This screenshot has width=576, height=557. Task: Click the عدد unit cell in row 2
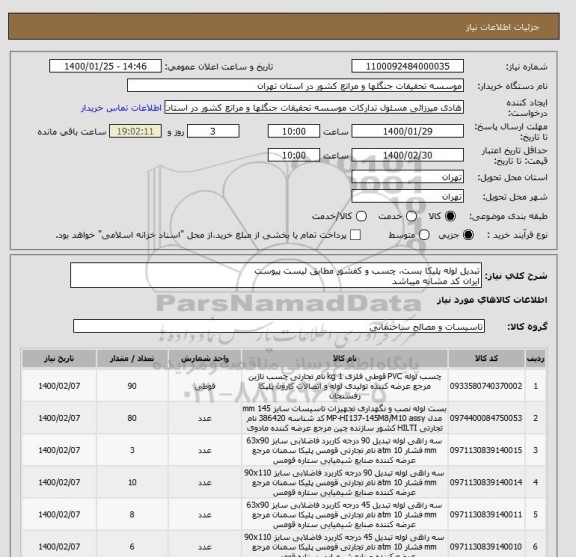[205, 418]
